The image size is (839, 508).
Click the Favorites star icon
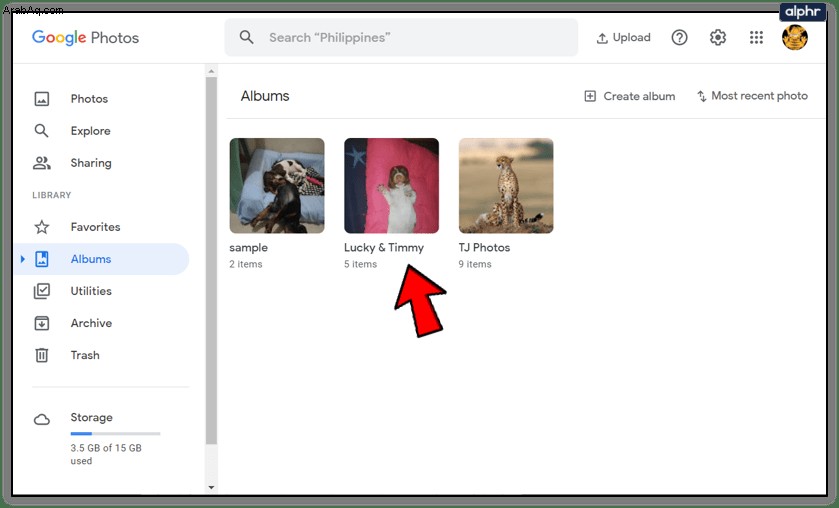[x=42, y=227]
